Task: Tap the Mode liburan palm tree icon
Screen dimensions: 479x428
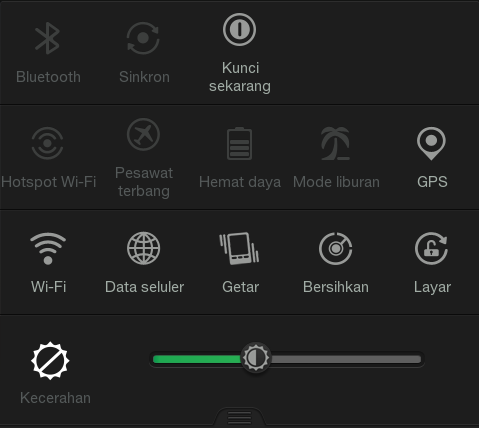Action: [335, 143]
